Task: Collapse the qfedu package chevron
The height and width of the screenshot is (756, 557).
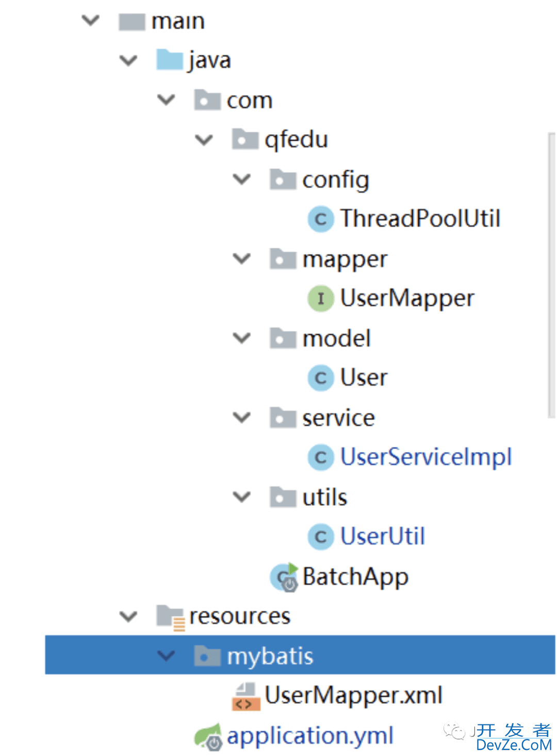Action: coord(204,140)
